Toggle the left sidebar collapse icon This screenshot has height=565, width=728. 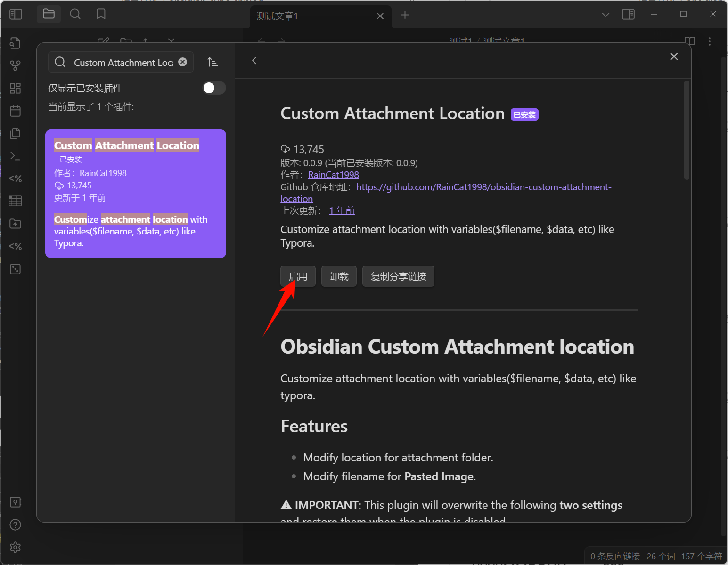[16, 14]
